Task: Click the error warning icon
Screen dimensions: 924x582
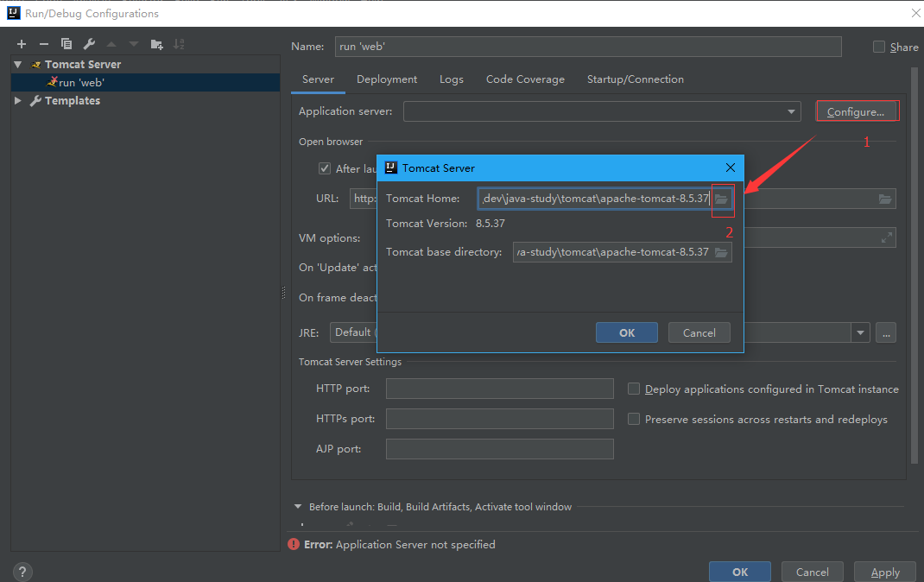Action: [x=294, y=544]
